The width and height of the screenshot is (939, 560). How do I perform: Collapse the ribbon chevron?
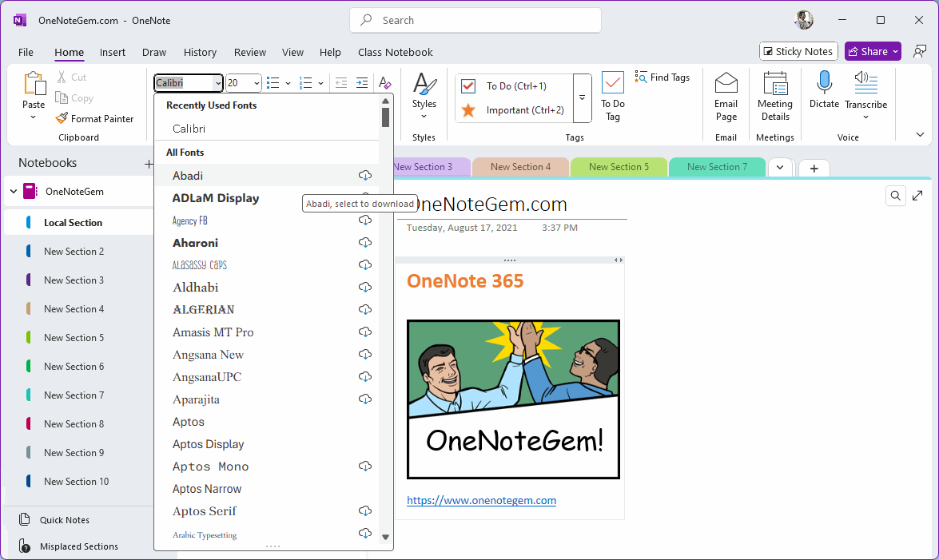[x=920, y=135]
